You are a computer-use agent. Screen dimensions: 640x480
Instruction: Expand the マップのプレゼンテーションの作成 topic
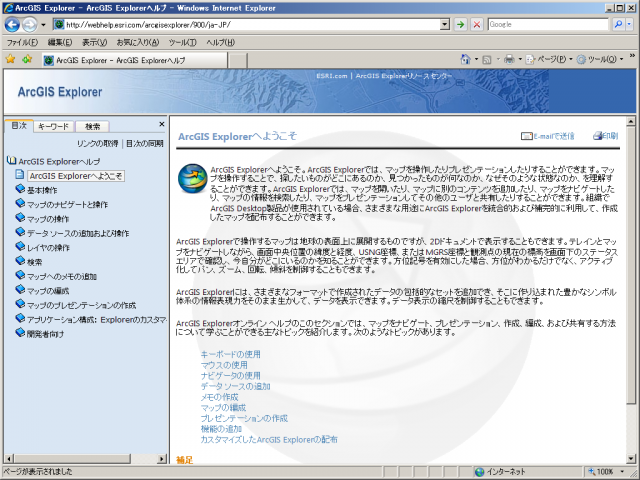(x=20, y=304)
